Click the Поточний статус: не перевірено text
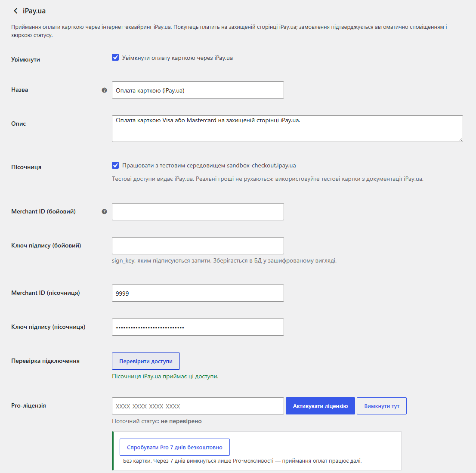The image size is (476, 473). (157, 421)
